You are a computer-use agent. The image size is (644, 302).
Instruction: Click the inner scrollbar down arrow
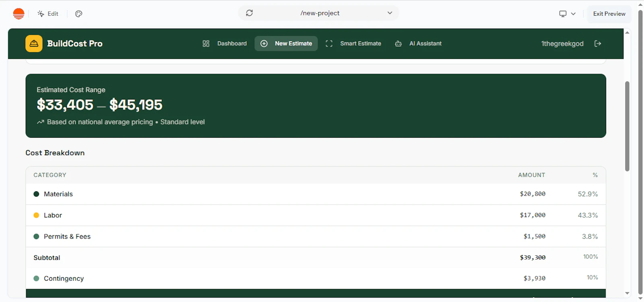627,294
